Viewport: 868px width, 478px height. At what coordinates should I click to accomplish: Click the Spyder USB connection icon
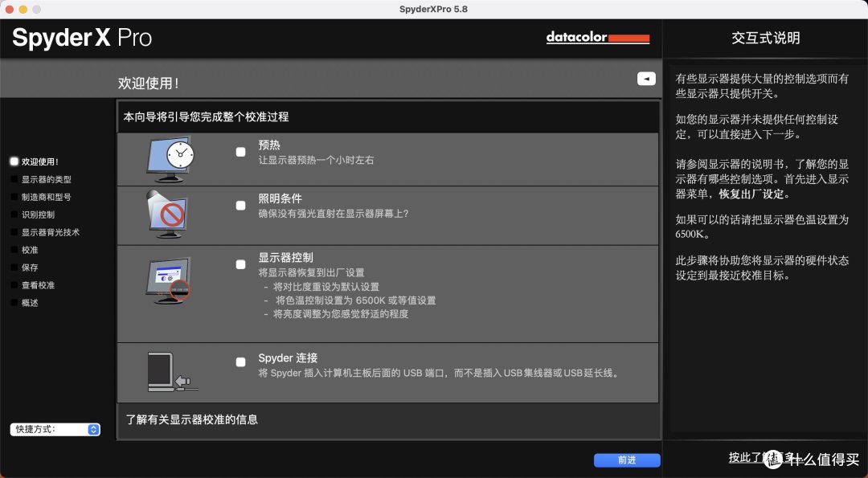click(173, 372)
